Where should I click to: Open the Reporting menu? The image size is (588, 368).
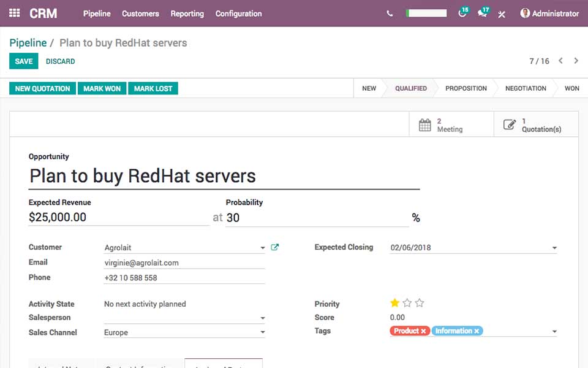[187, 13]
